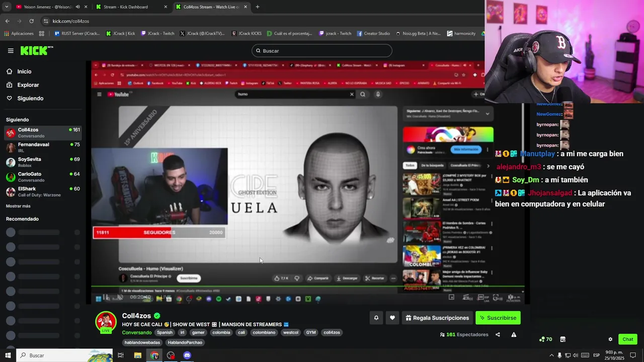The height and width of the screenshot is (362, 644).
Task: Click the green Suscribirse button
Action: 498,318
